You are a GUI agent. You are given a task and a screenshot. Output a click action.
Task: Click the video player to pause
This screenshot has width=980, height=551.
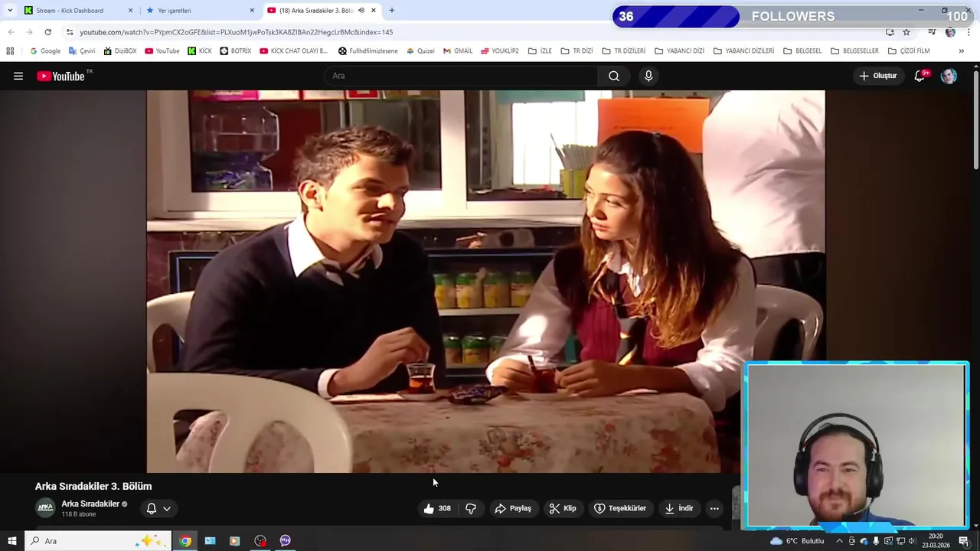click(x=485, y=281)
